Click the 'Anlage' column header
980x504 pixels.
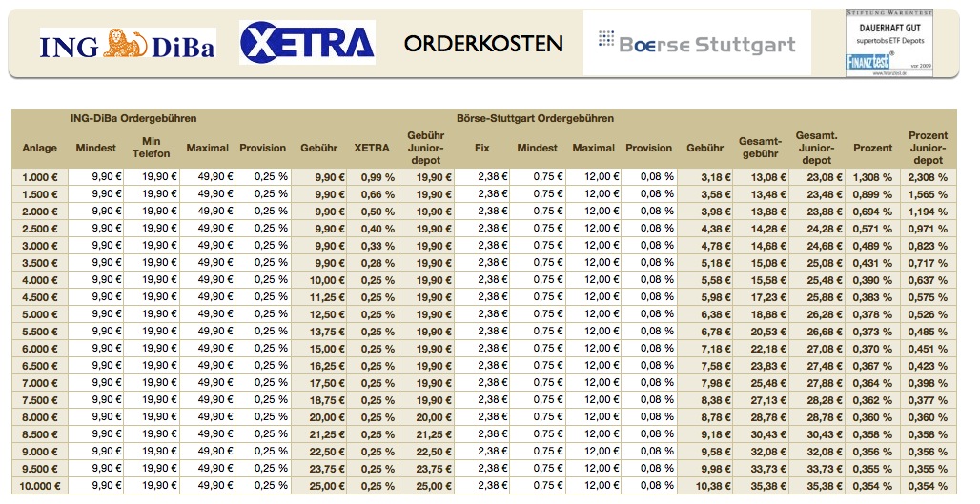tap(39, 148)
